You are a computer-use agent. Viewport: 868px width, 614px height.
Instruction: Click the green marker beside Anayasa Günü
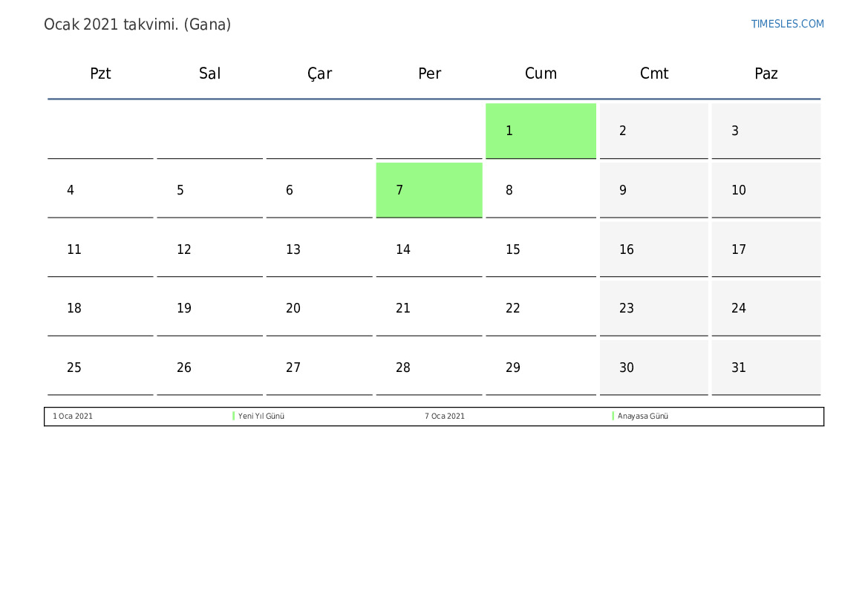coord(613,416)
